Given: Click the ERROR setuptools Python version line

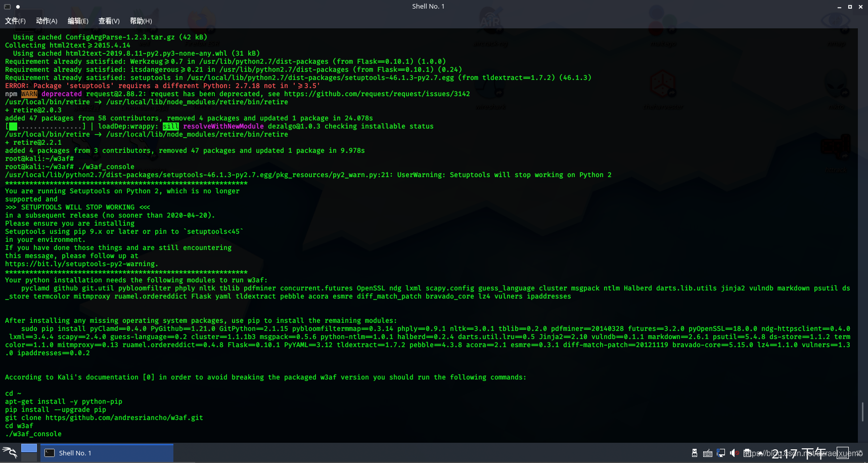Looking at the screenshot, I should [x=163, y=86].
